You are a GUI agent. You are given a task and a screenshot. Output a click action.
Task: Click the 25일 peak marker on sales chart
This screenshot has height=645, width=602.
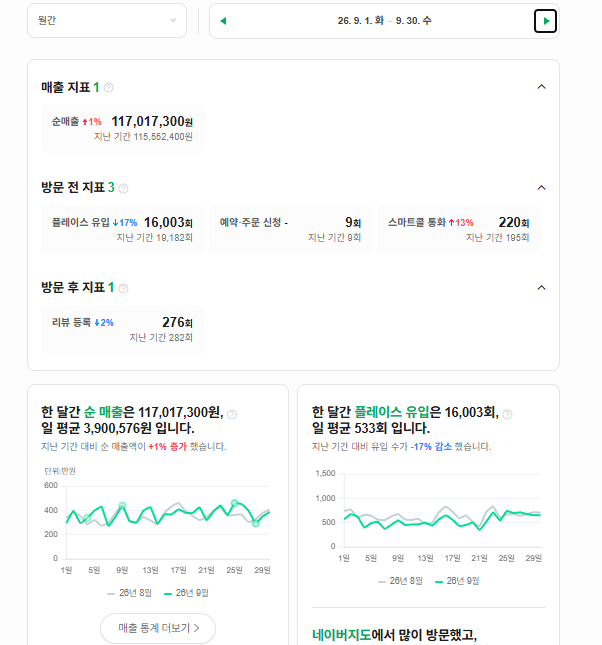(x=235, y=503)
